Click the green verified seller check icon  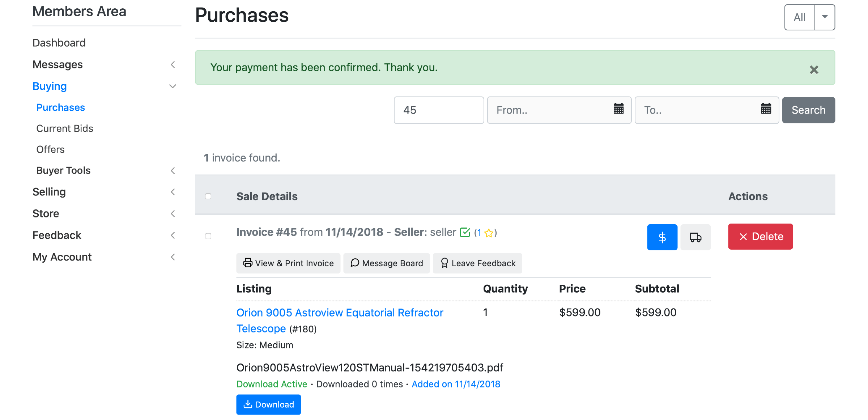465,232
